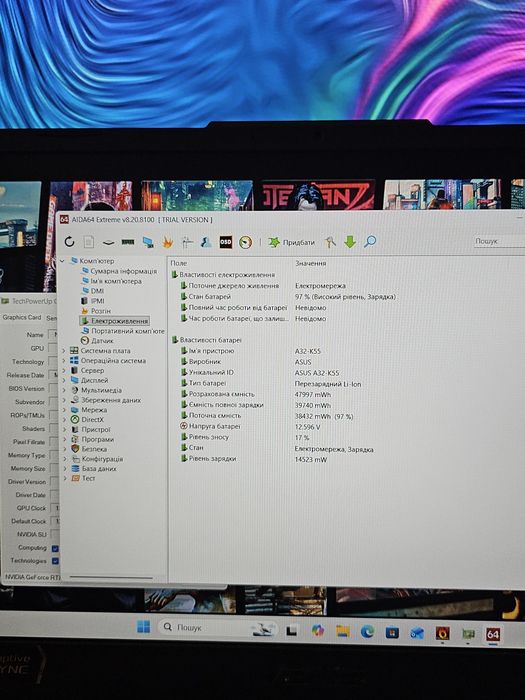Click the Тест tree icon
Image resolution: width=525 pixels, height=700 pixels.
pos(75,478)
